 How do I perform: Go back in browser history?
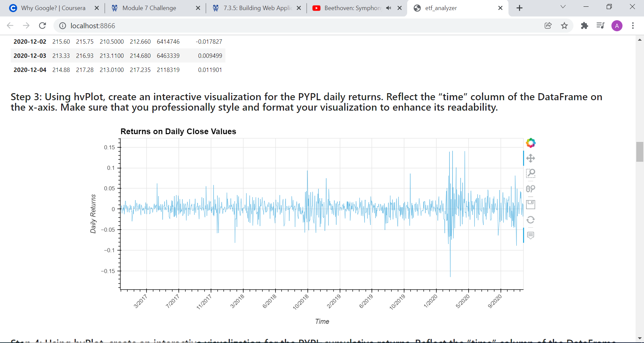pos(10,26)
